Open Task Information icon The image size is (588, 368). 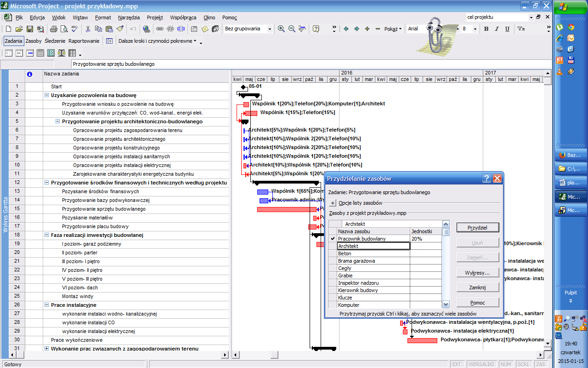[194, 29]
